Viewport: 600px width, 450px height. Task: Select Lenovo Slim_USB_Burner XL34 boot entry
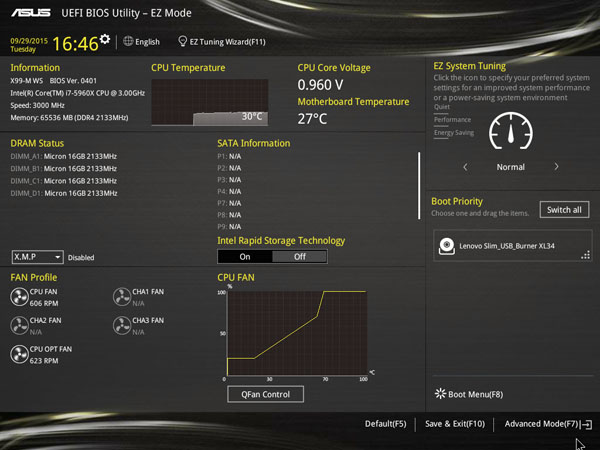(x=513, y=246)
